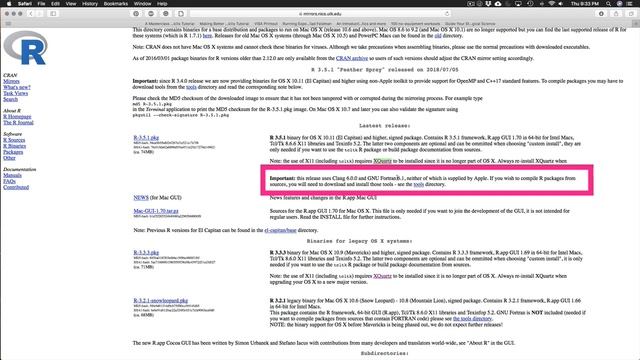Image resolution: width=640 pixels, height=360 pixels.
Task: Open the tools link in the Clang note
Action: 419,184
